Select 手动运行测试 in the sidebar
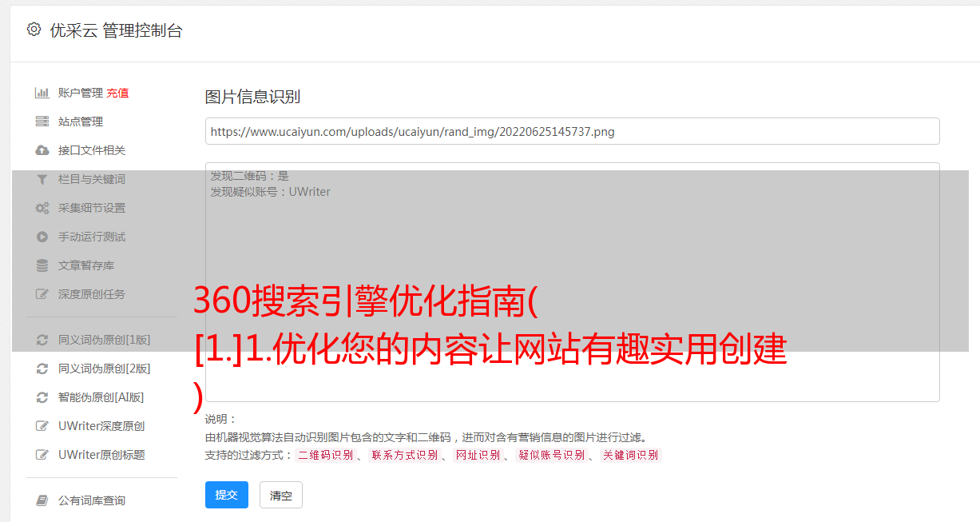980x522 pixels. pyautogui.click(x=92, y=237)
